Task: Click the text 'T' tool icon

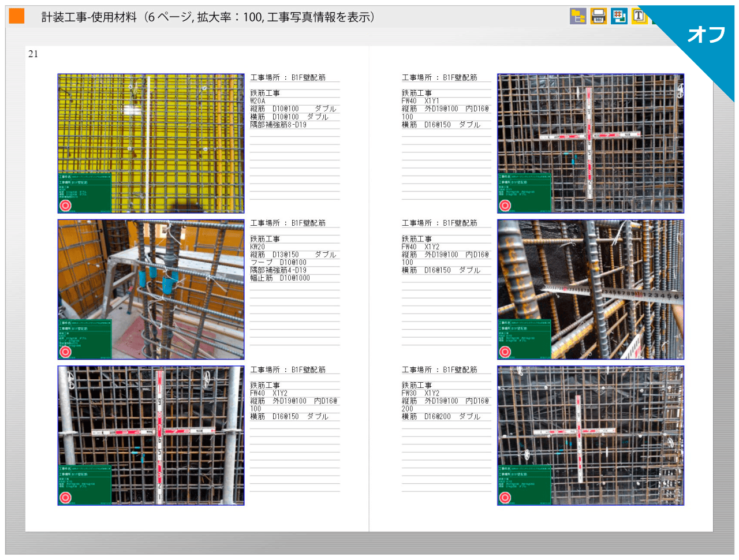Action: (639, 16)
